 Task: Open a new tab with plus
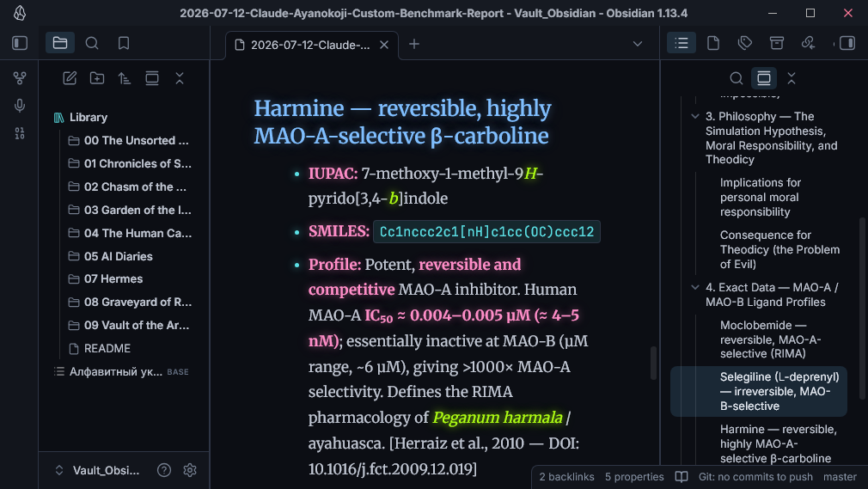[x=414, y=44]
